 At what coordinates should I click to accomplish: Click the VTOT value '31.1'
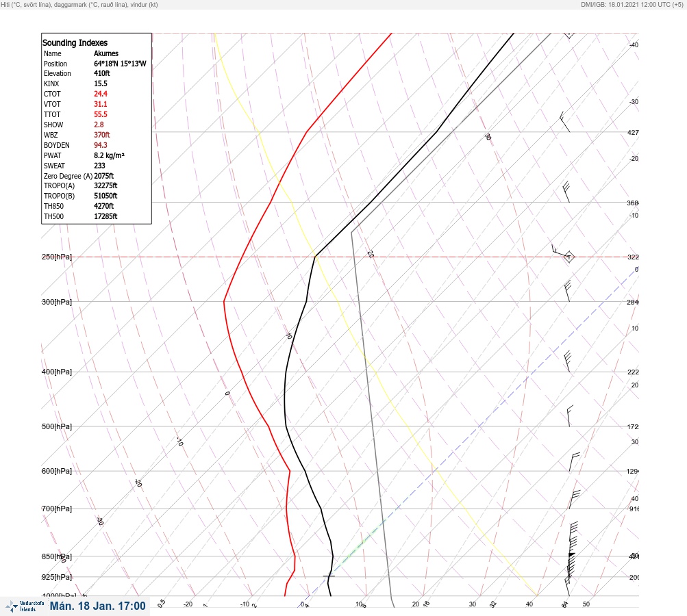pos(100,104)
